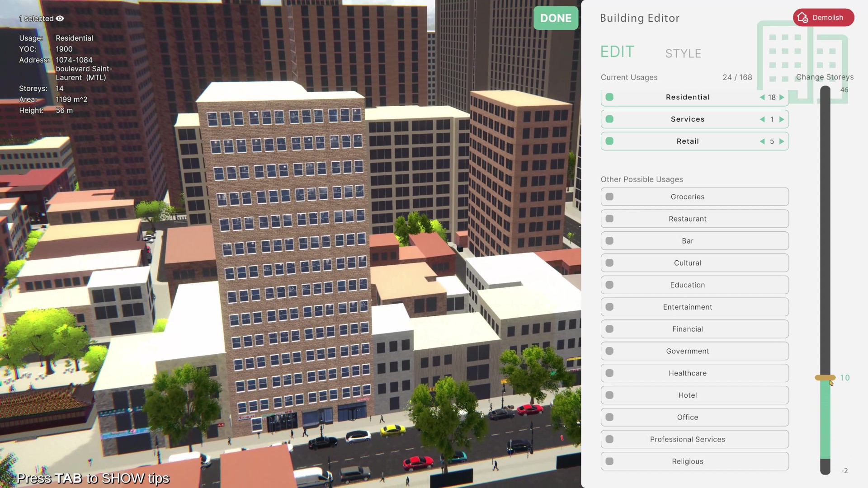Turn off the Retail usage indicator
The image size is (868, 488).
[x=609, y=141]
